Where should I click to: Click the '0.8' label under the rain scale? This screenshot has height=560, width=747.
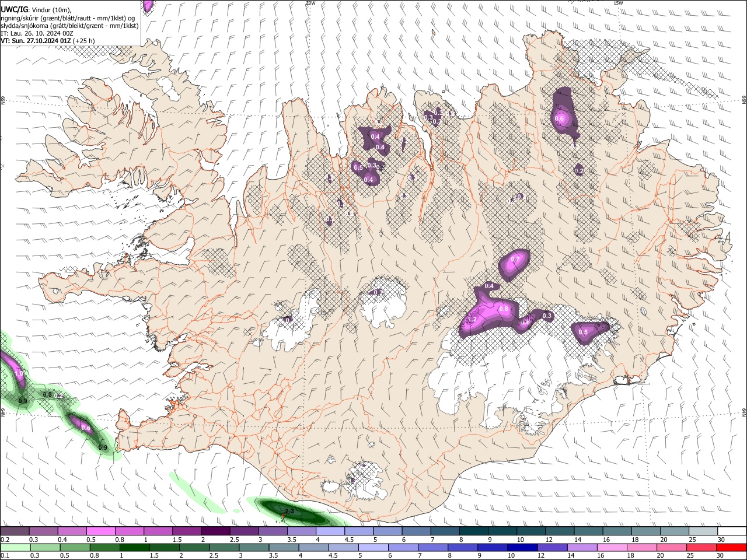point(94,555)
